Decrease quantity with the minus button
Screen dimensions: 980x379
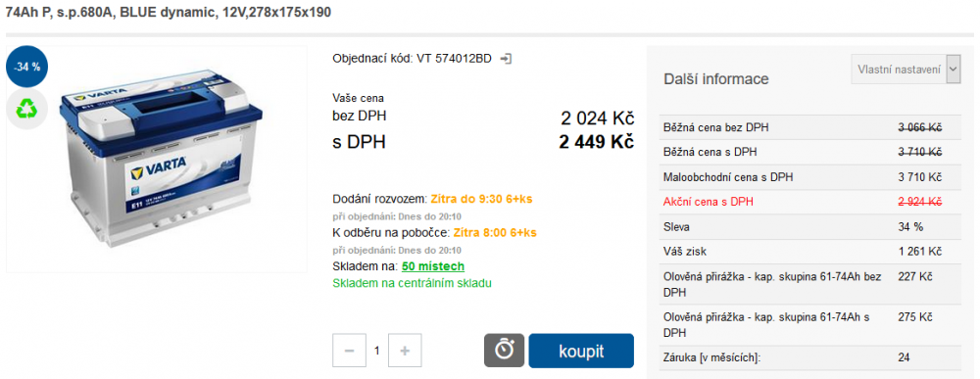coord(350,351)
